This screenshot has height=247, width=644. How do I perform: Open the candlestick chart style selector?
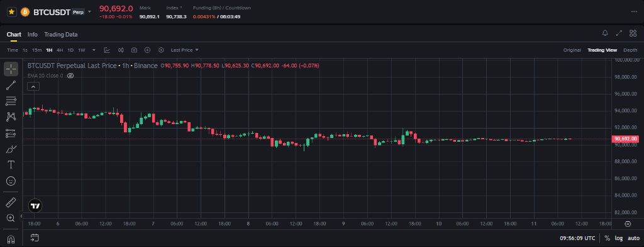click(x=121, y=50)
